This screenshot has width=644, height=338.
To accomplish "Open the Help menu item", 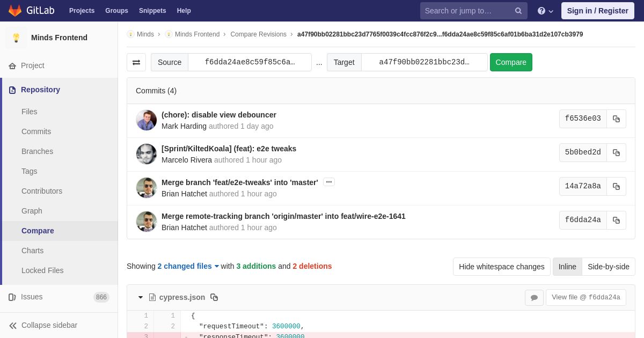I will pos(184,11).
